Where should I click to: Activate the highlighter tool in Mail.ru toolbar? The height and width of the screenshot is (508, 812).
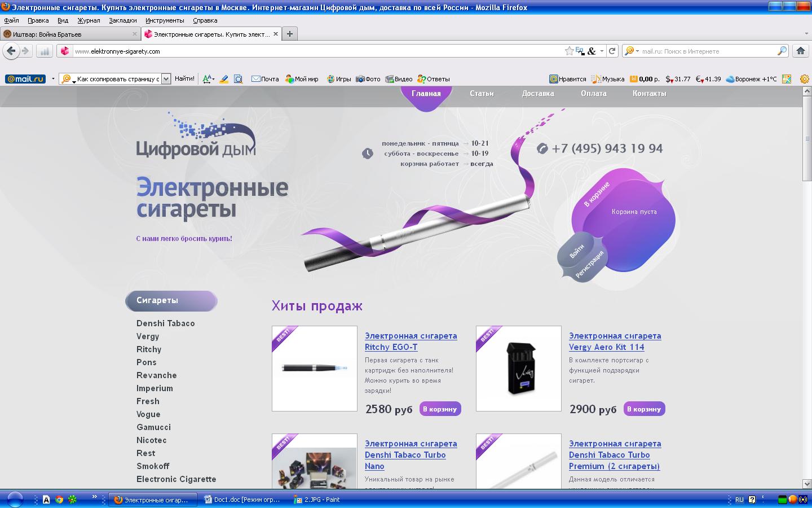(224, 79)
